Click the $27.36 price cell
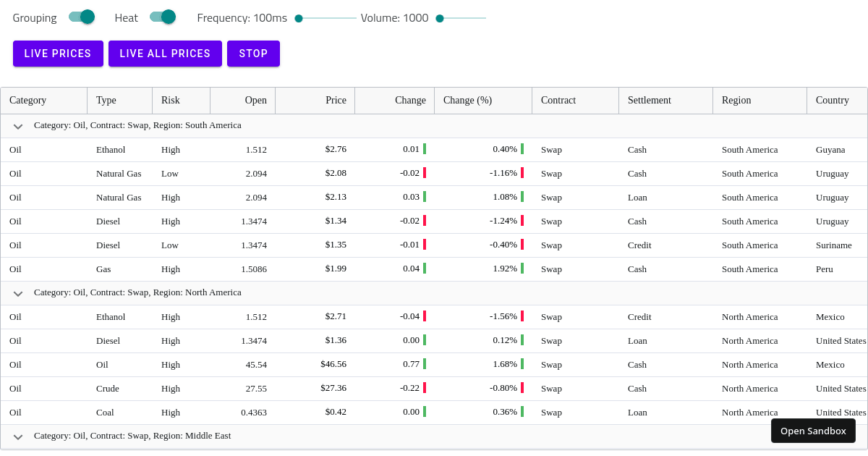 tap(315, 389)
